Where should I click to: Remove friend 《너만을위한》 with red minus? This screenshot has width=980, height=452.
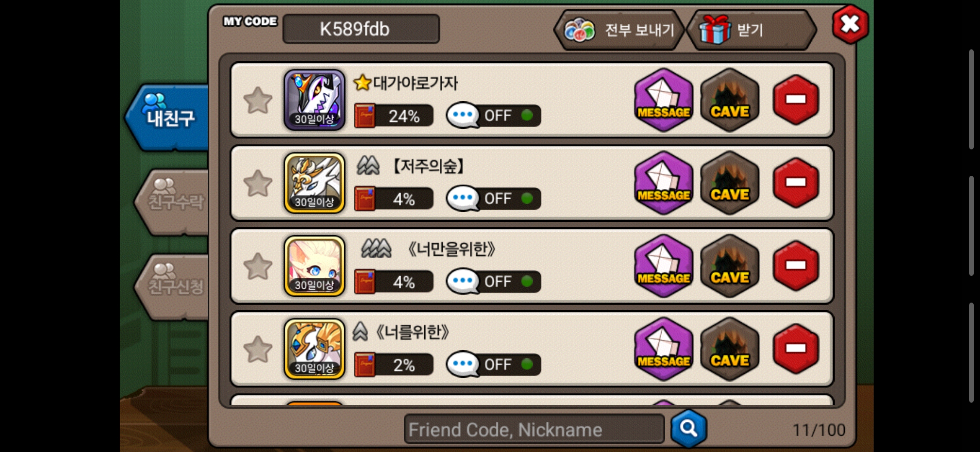pyautogui.click(x=796, y=266)
